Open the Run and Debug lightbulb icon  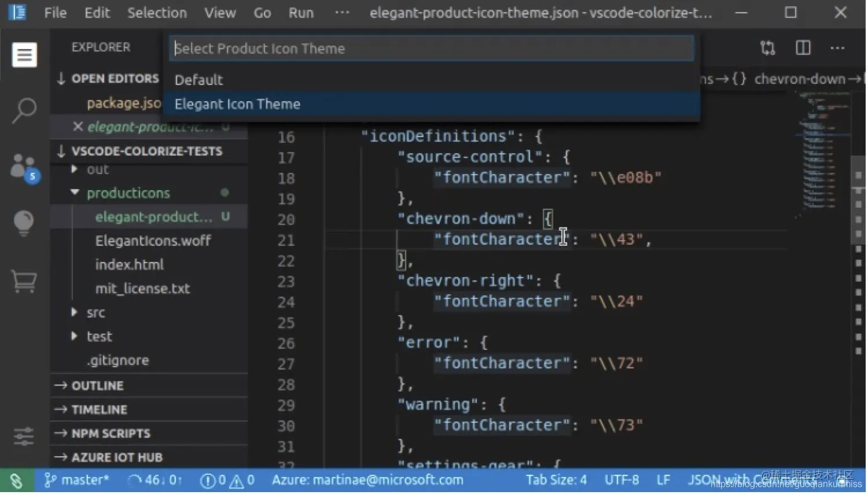tap(24, 223)
